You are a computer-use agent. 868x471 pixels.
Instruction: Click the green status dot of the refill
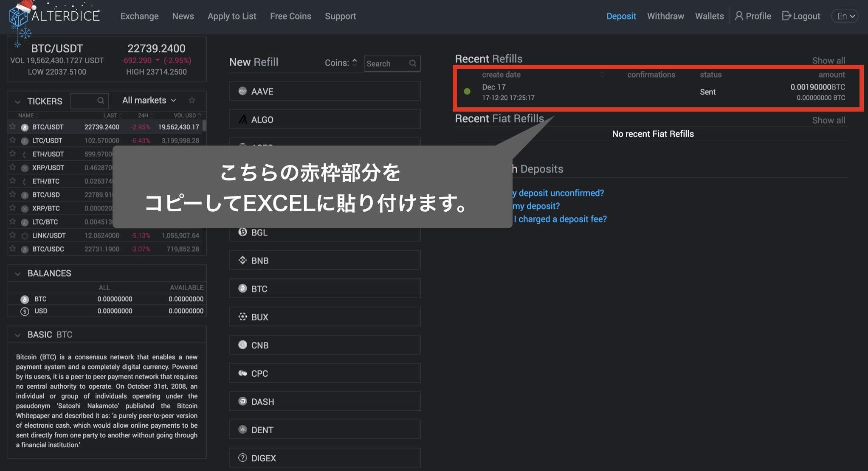point(467,91)
